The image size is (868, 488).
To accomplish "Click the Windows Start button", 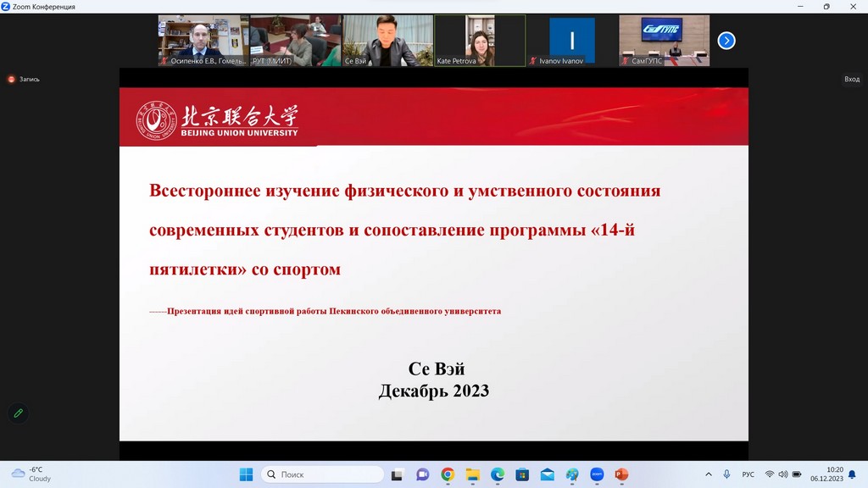I will (246, 474).
